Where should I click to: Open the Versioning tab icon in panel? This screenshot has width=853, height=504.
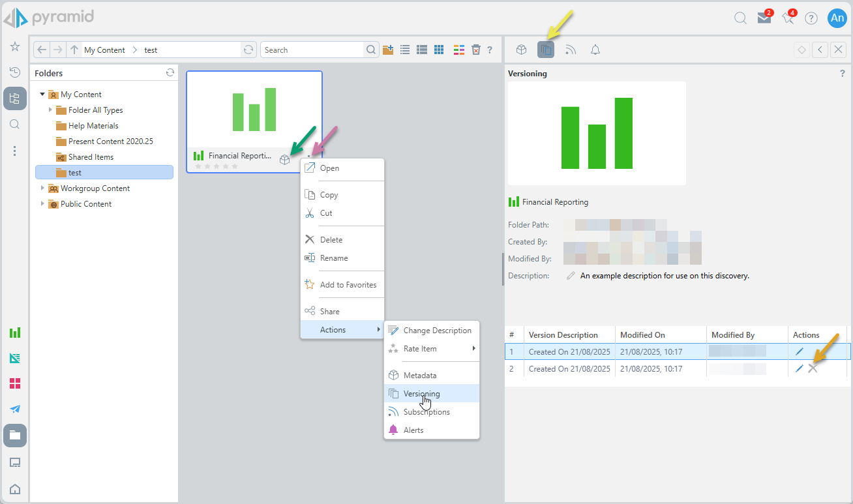coord(546,50)
